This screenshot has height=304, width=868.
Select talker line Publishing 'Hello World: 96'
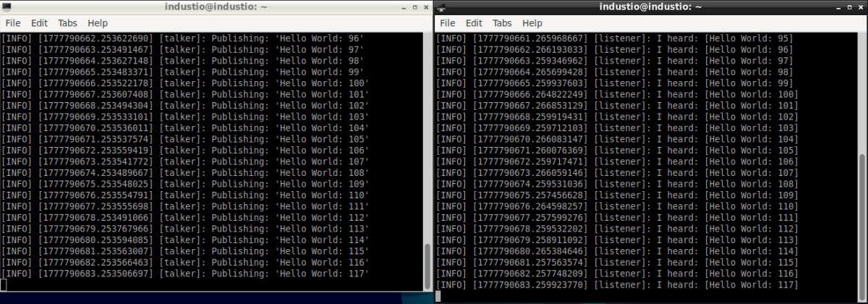pos(182,38)
